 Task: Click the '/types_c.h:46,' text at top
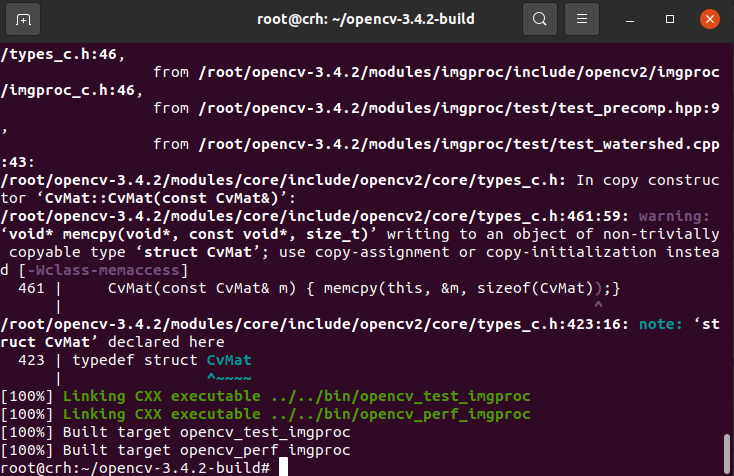tap(63, 54)
